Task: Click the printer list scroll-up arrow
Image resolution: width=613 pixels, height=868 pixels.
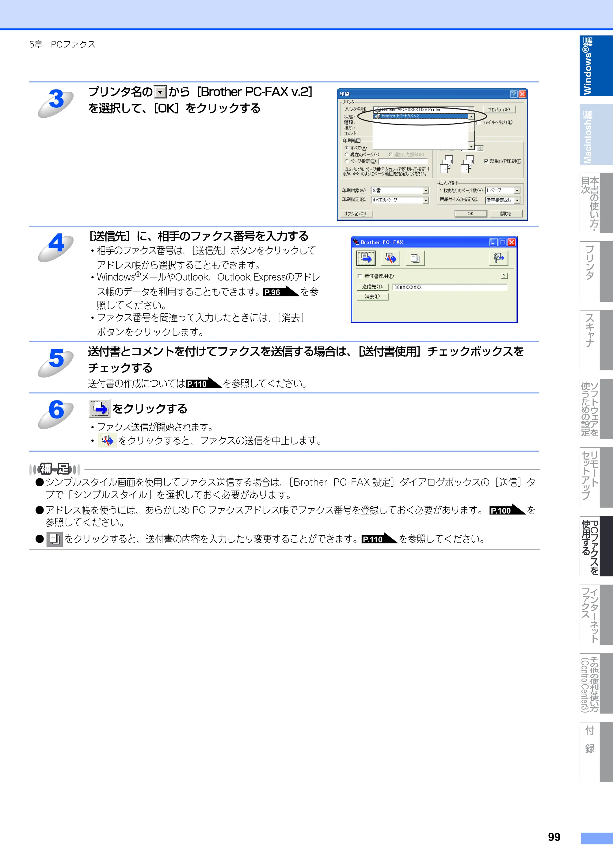Action: pyautogui.click(x=471, y=117)
